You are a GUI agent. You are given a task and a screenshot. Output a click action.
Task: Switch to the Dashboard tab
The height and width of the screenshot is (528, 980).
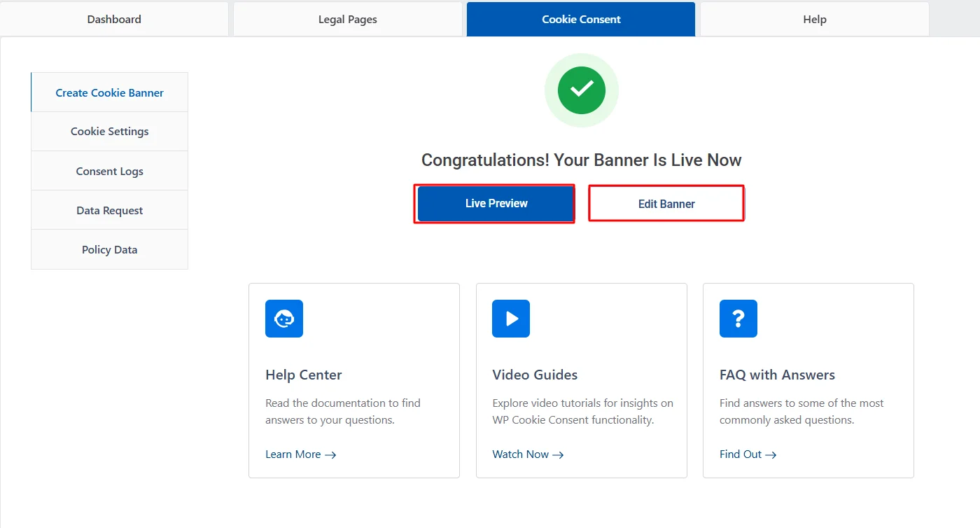114,20
